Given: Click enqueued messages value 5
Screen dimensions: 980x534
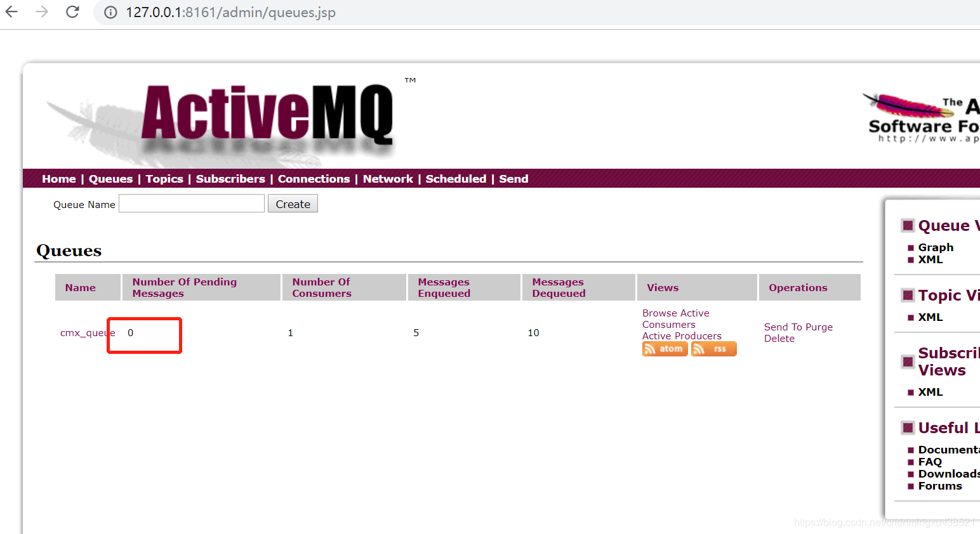Looking at the screenshot, I should (416, 333).
